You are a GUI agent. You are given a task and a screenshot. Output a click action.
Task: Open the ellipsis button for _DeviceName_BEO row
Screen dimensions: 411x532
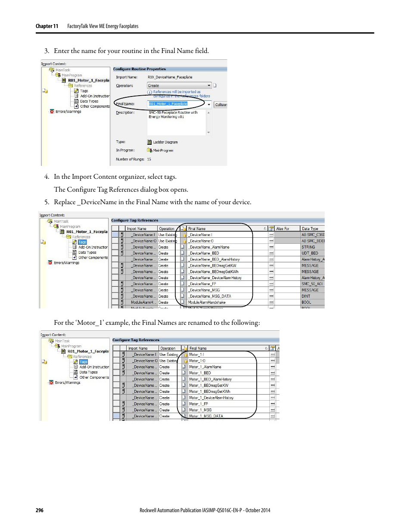click(271, 253)
